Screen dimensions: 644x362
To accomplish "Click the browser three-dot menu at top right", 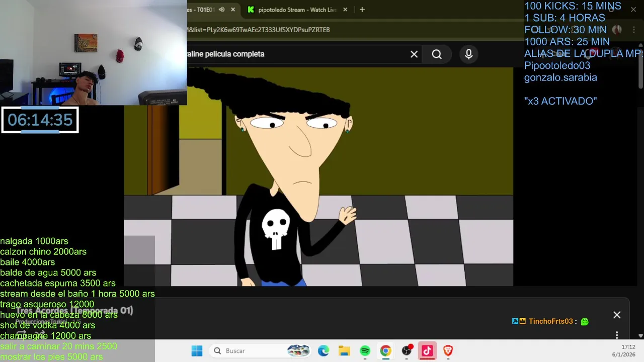I will (633, 30).
